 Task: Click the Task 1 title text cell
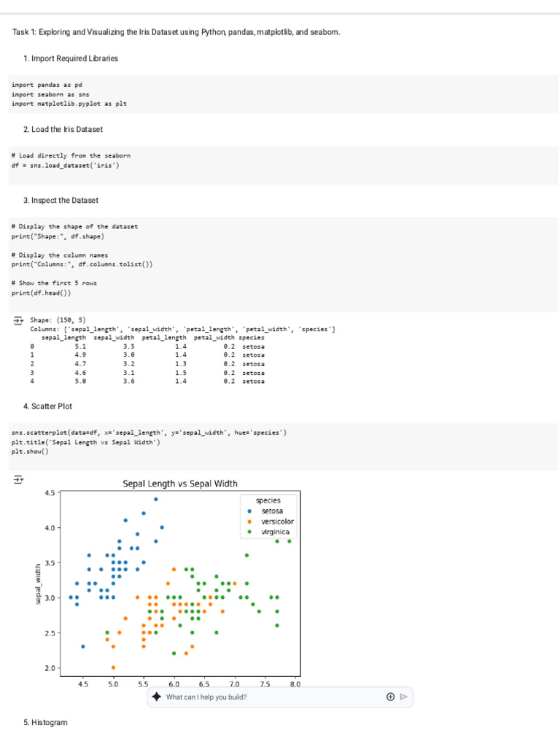(x=176, y=32)
